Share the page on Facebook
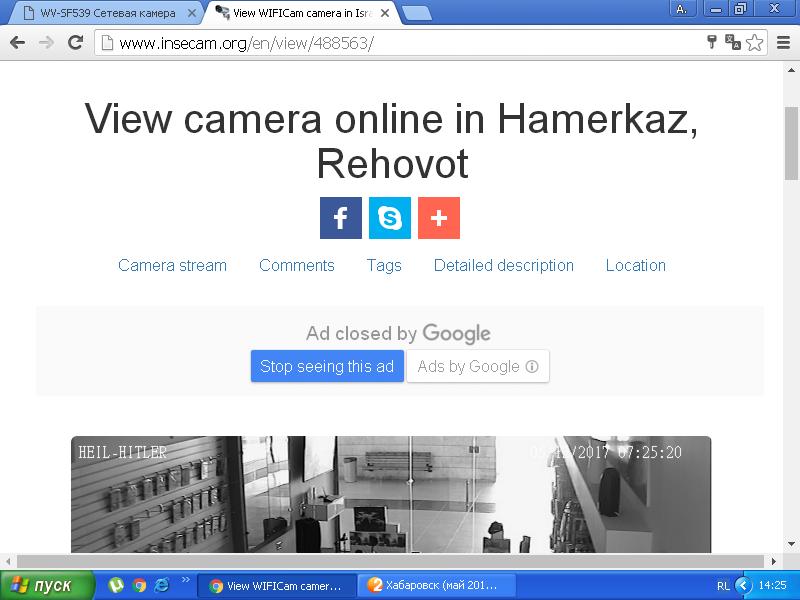The width and height of the screenshot is (800, 600). pyautogui.click(x=340, y=218)
